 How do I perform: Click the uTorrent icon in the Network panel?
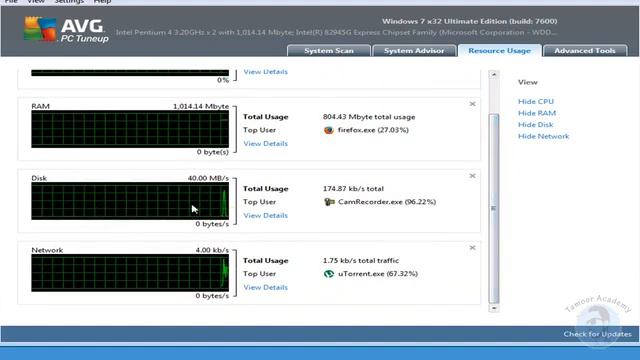[329, 274]
